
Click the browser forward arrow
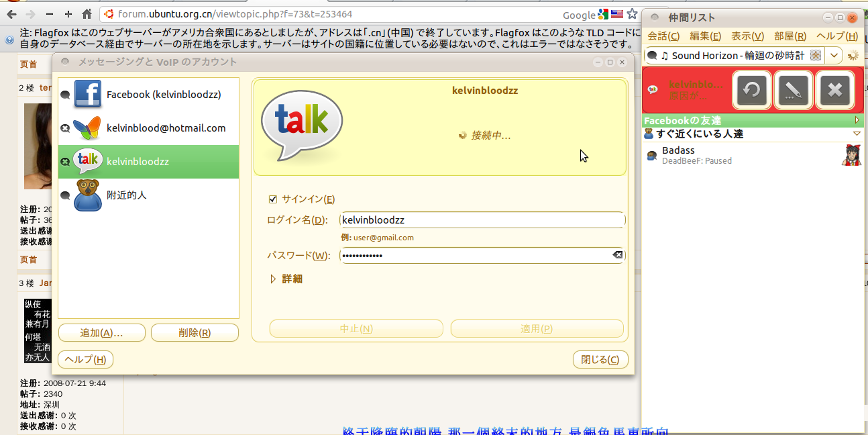point(30,14)
